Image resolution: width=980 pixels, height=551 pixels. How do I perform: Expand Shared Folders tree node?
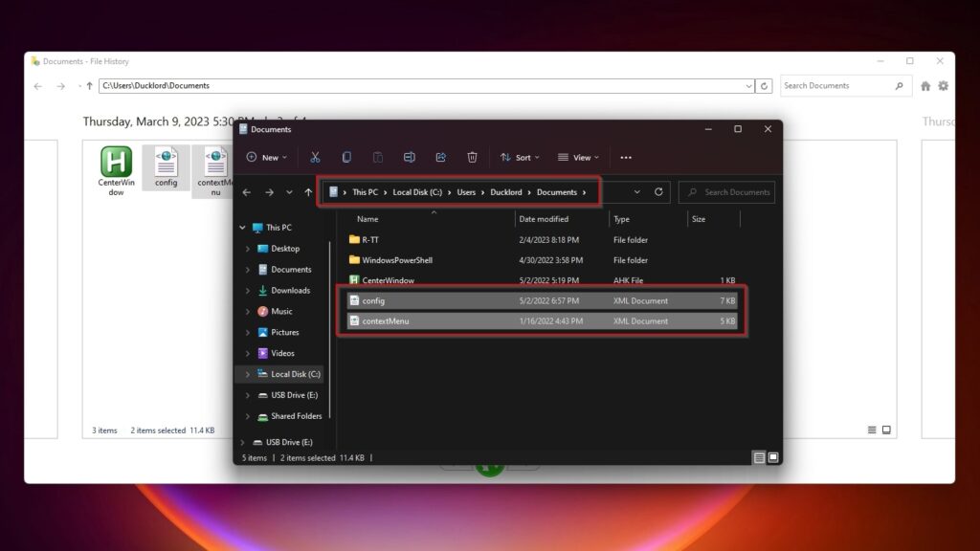point(248,416)
